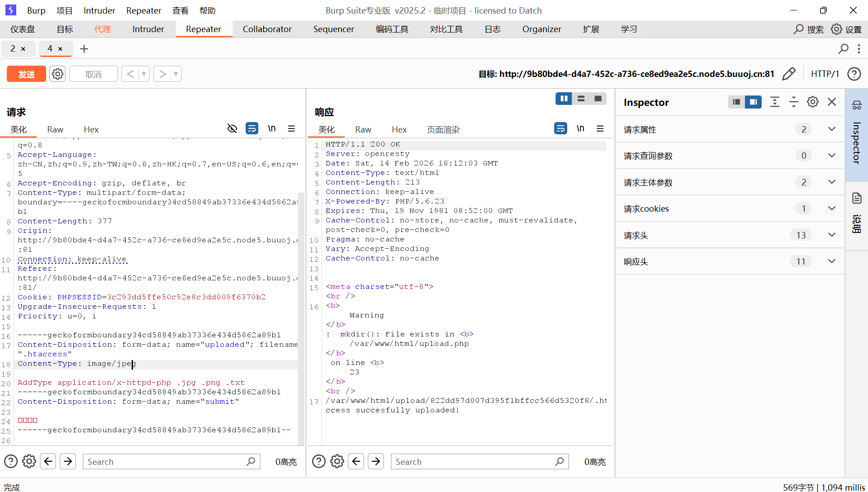The height and width of the screenshot is (492, 868).
Task: Open the top-right search (搜索) magnifier
Action: (799, 29)
